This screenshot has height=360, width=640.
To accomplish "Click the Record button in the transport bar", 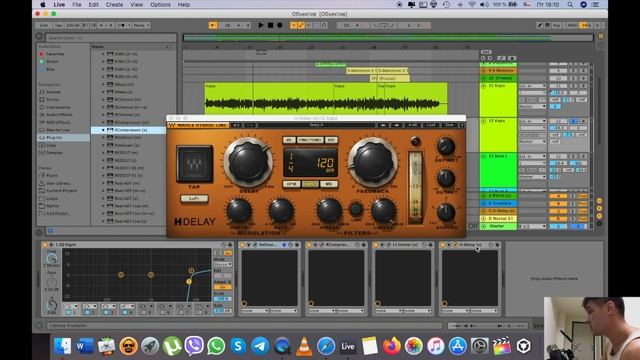I will (x=280, y=25).
